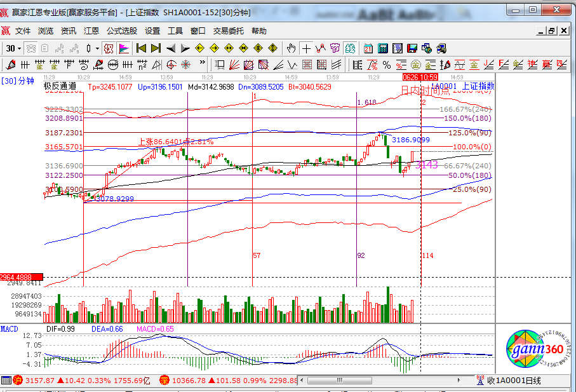Select the red grid square tool
Viewport: 576px width, 392px height.
(x=307, y=65)
